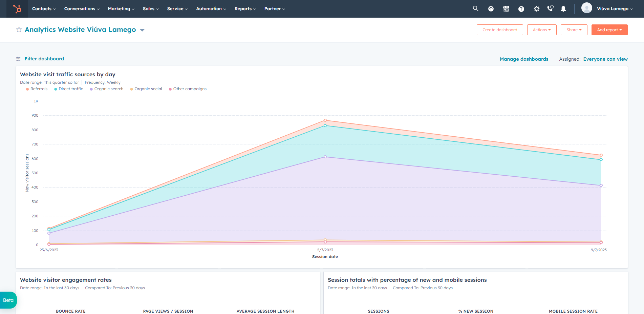Click the HubSpot sprocket logo
Image resolution: width=644 pixels, height=314 pixels.
click(x=17, y=9)
